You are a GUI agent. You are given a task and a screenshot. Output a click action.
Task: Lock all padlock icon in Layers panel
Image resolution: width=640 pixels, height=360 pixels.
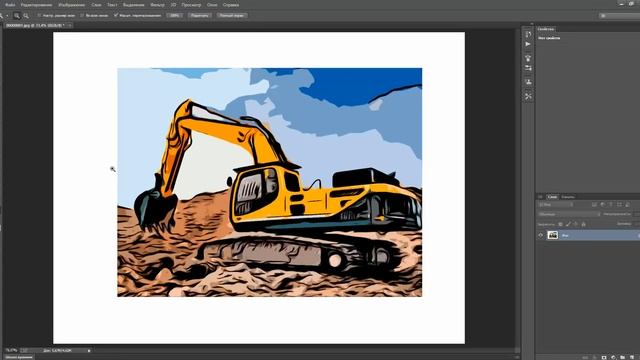pyautogui.click(x=584, y=224)
